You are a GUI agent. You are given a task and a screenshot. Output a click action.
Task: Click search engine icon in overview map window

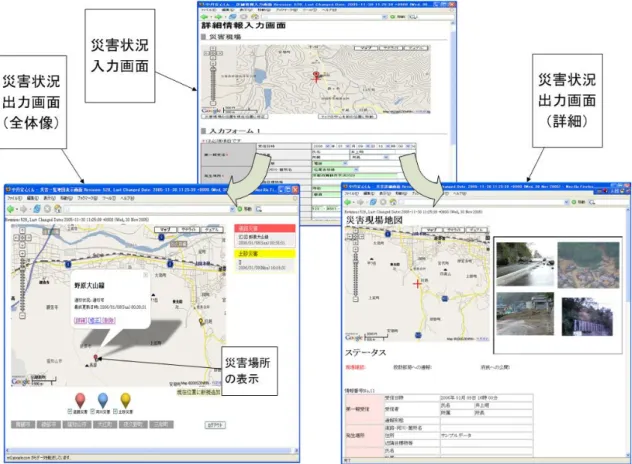coord(259,209)
